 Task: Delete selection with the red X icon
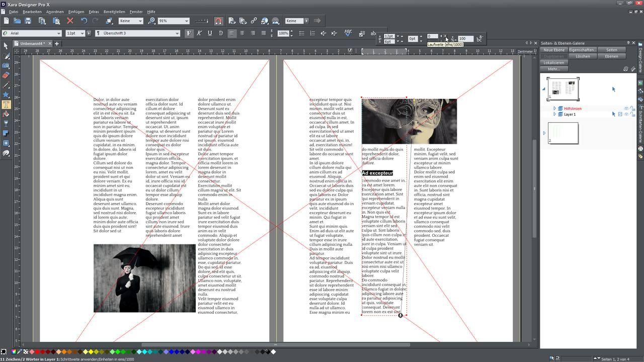pyautogui.click(x=70, y=21)
